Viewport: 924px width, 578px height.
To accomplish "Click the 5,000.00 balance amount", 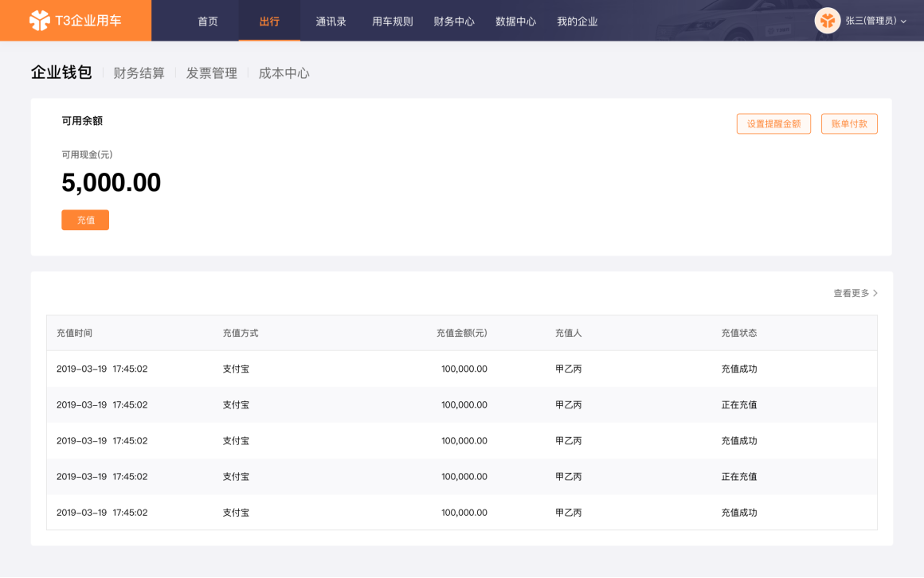I will point(112,182).
